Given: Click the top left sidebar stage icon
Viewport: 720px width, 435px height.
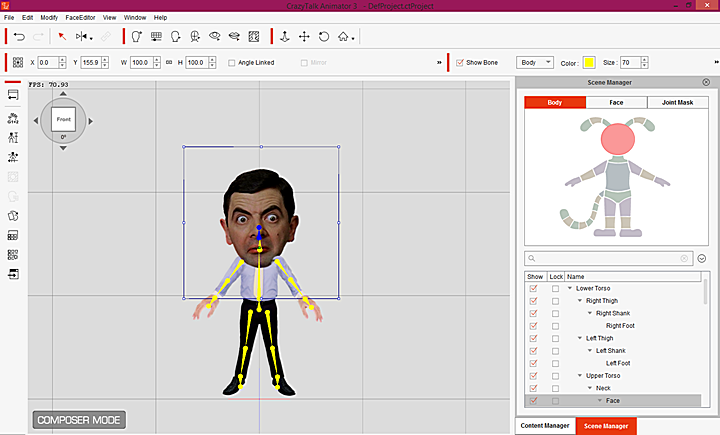Looking at the screenshot, I should coord(13,95).
